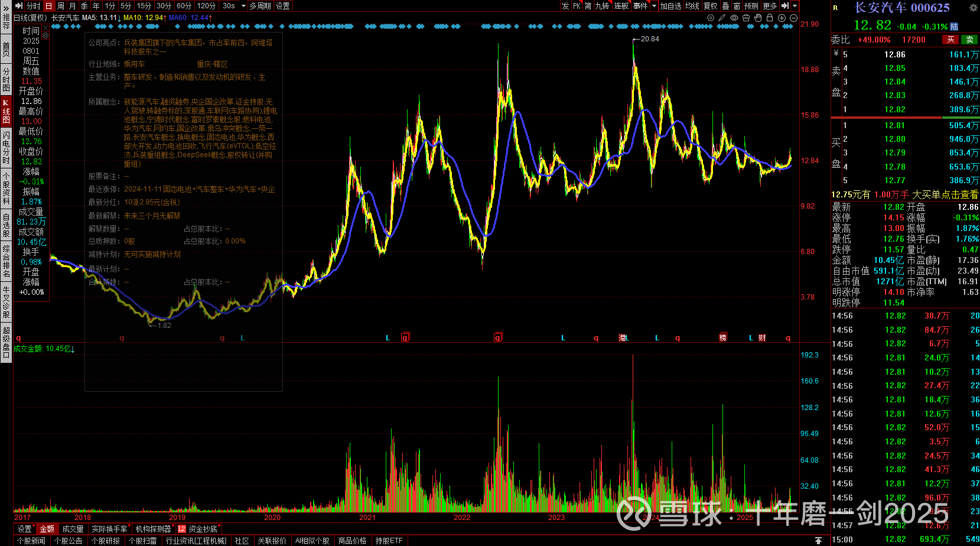Click green 卖 sell button
980x546 pixels.
click(969, 40)
